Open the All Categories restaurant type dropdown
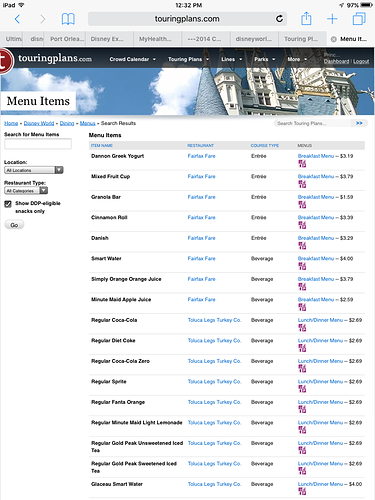The image size is (375, 500). click(x=26, y=191)
